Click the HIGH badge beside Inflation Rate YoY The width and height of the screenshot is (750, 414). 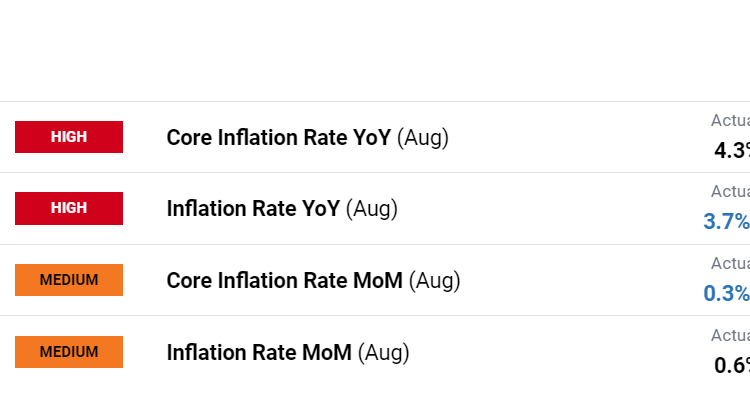69,208
